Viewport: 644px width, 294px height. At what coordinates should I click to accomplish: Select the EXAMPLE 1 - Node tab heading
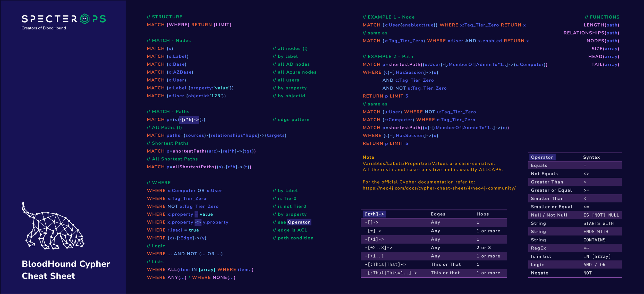pyautogui.click(x=388, y=17)
